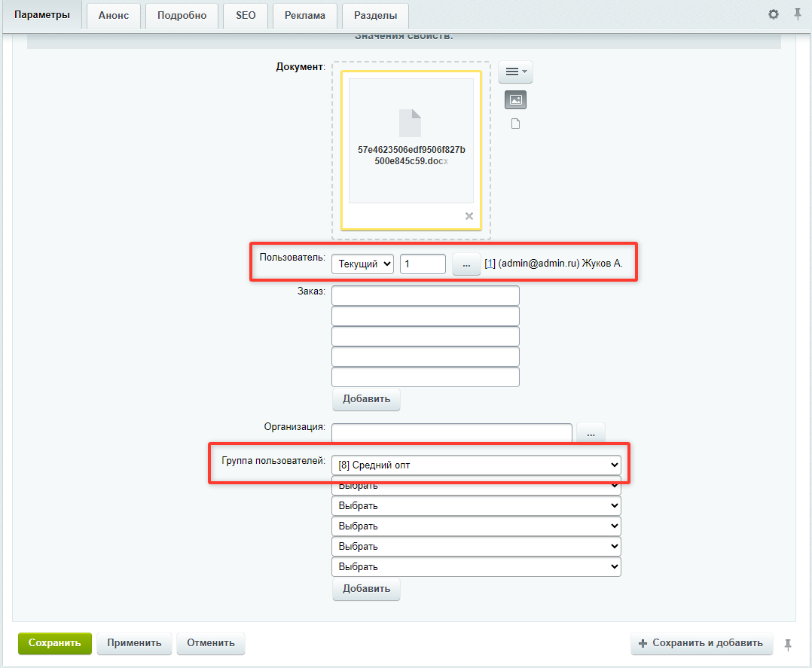Click the file name 57e4623506edf9506f827b500e845c59.docx
The width and height of the screenshot is (812, 668).
point(411,155)
